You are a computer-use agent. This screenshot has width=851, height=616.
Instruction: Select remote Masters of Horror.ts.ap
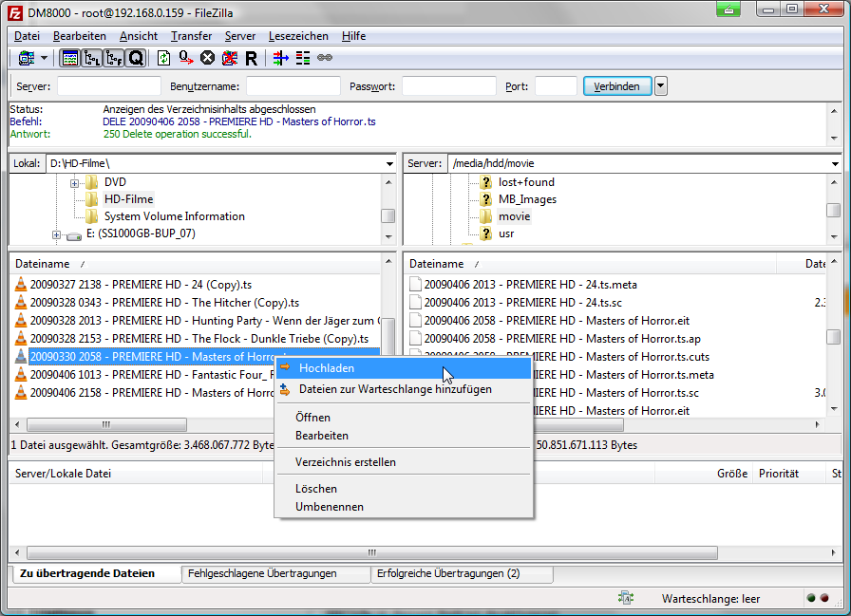(562, 338)
